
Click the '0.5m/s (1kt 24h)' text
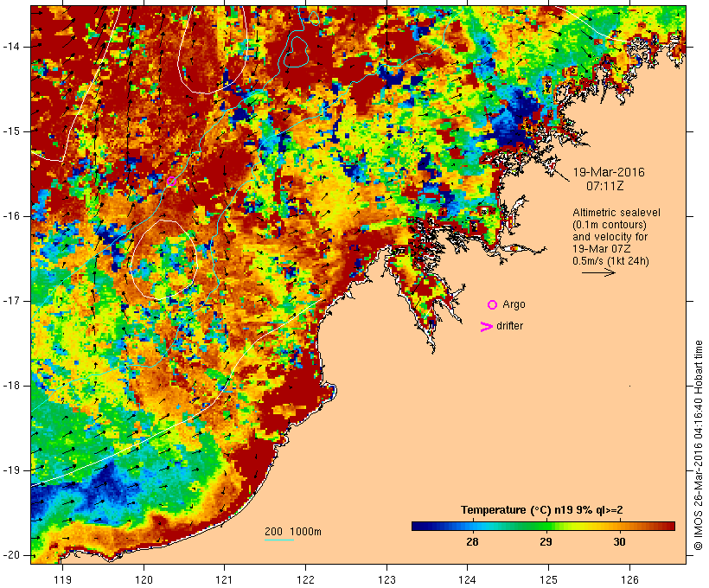[x=610, y=261]
